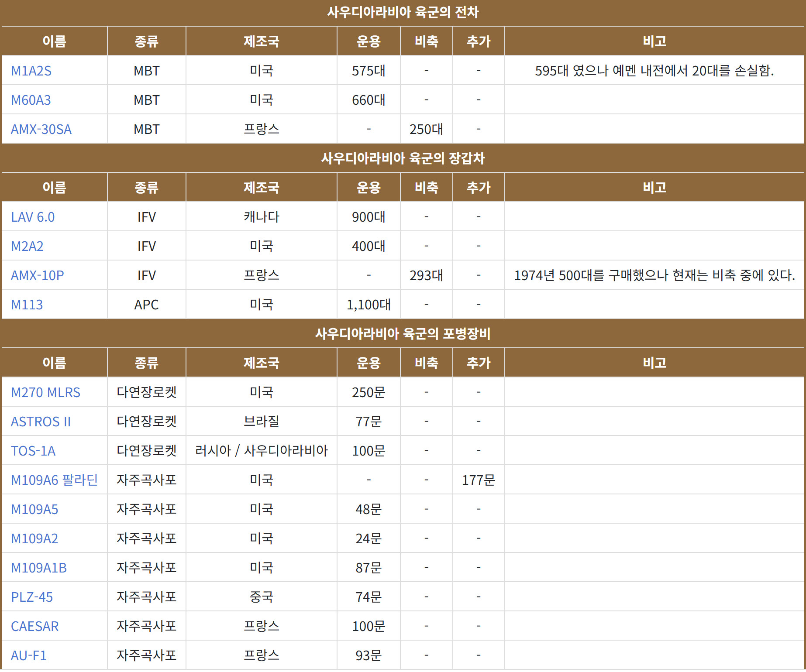Open the LAV 6.0 link
Screen dimensions: 806x672
point(33,217)
